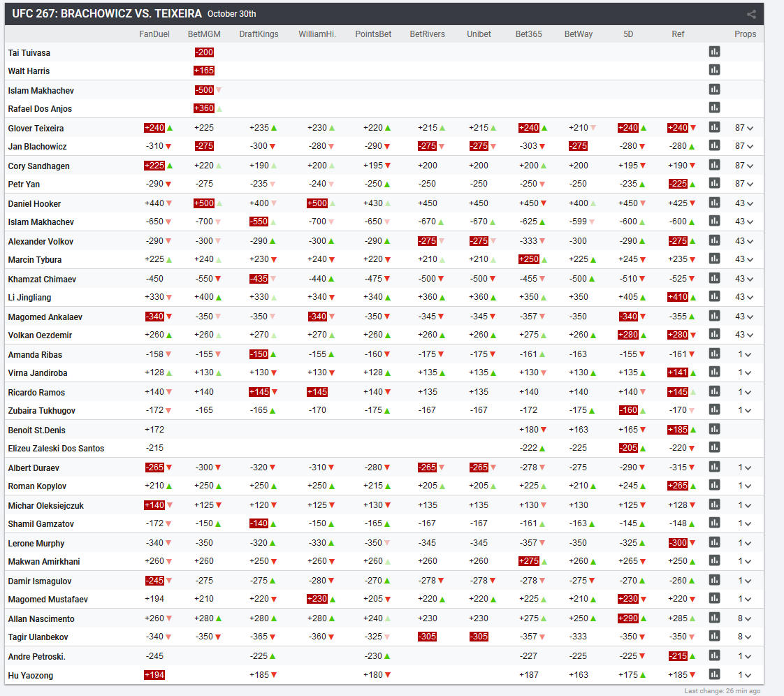Open chart icon for Ricardo Ramos row
The image size is (784, 696).
[x=715, y=391]
